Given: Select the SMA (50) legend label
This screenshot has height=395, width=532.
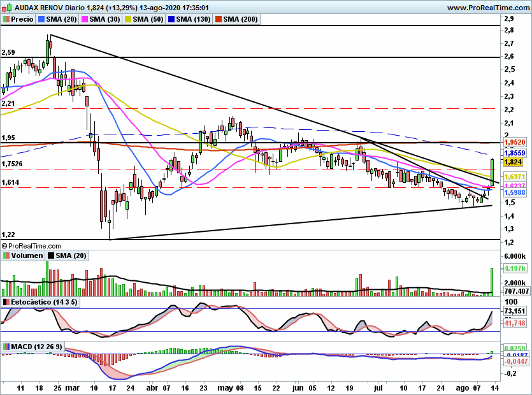Looking at the screenshot, I should (148, 19).
